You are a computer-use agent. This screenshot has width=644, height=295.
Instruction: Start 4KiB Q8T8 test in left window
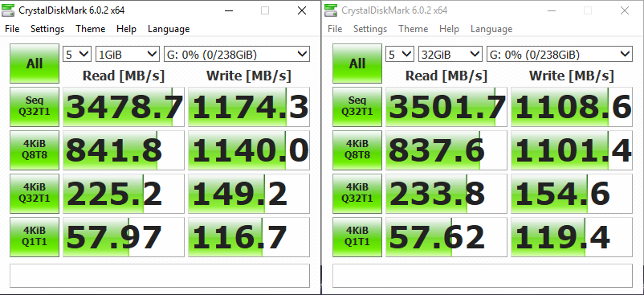(35, 150)
